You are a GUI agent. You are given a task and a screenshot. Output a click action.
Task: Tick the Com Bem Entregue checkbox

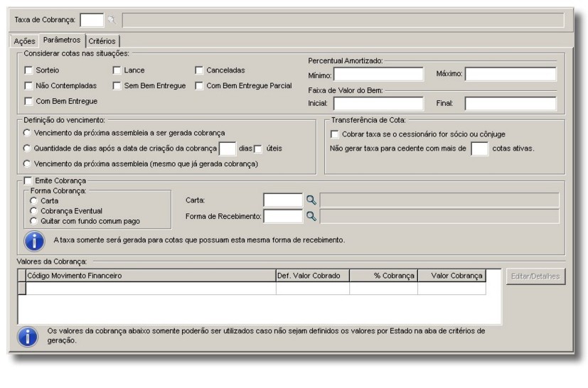tap(28, 101)
